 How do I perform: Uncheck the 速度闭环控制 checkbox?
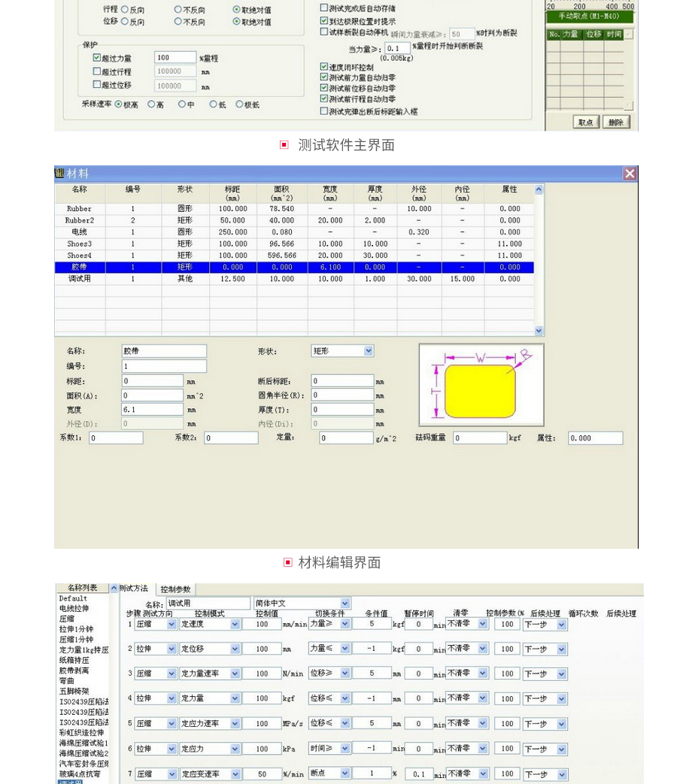pyautogui.click(x=324, y=67)
